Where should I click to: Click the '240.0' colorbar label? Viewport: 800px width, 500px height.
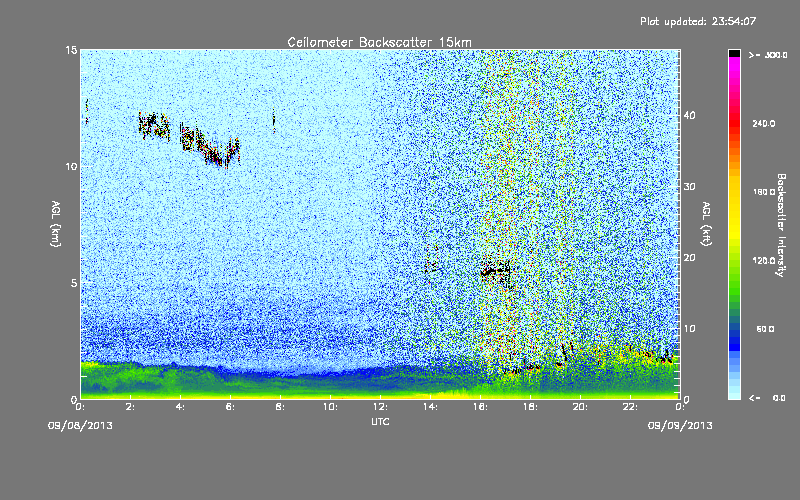click(x=764, y=124)
